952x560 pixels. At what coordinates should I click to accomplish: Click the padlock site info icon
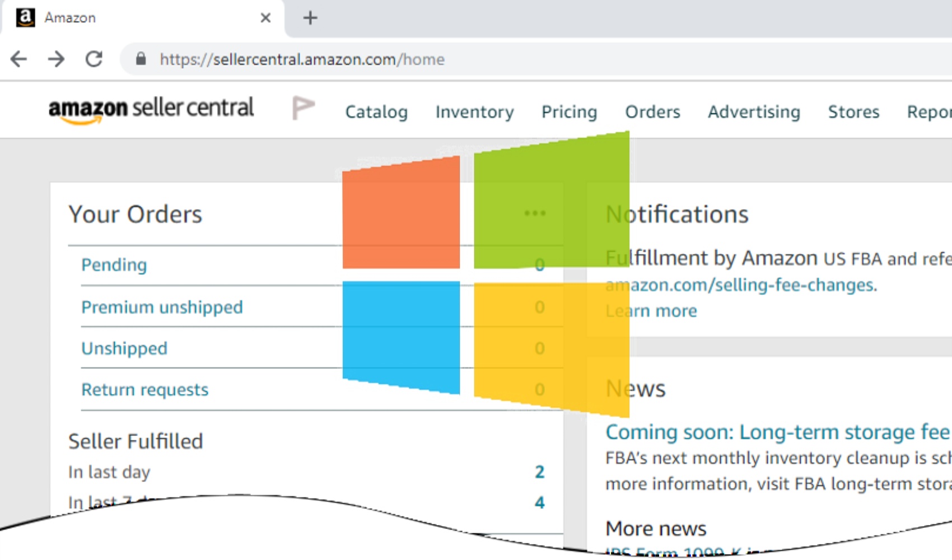tap(141, 59)
